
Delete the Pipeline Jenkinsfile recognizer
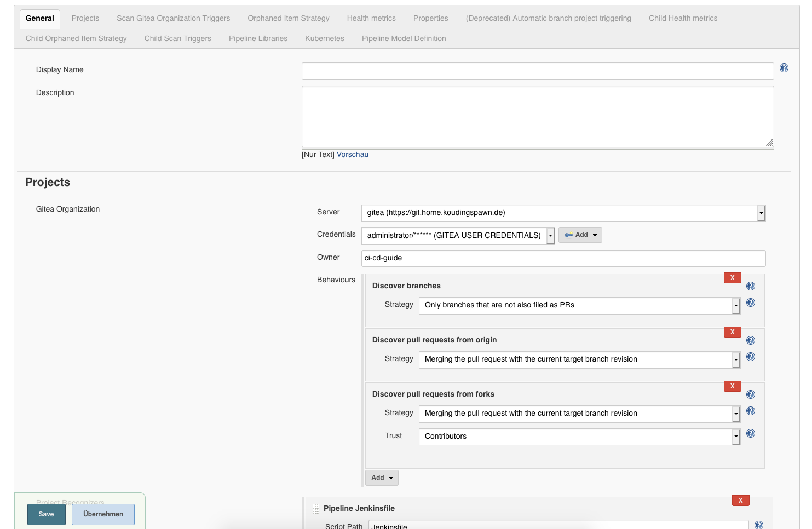click(x=740, y=501)
